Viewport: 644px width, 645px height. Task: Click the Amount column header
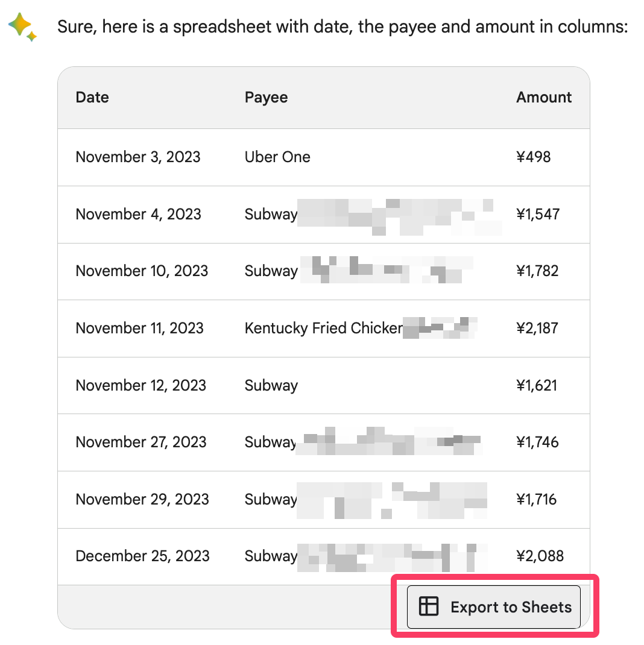[544, 98]
